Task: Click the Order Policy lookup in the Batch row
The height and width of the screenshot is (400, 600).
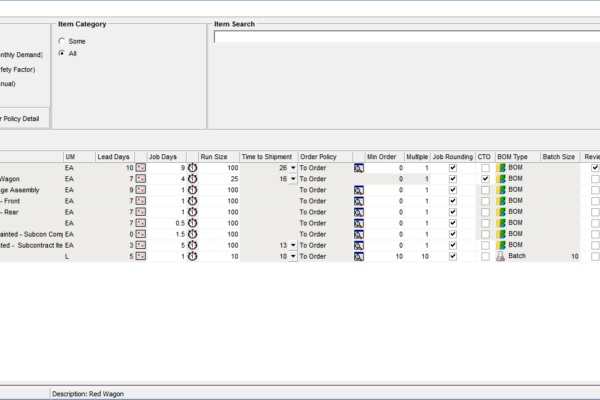Action: (x=359, y=257)
